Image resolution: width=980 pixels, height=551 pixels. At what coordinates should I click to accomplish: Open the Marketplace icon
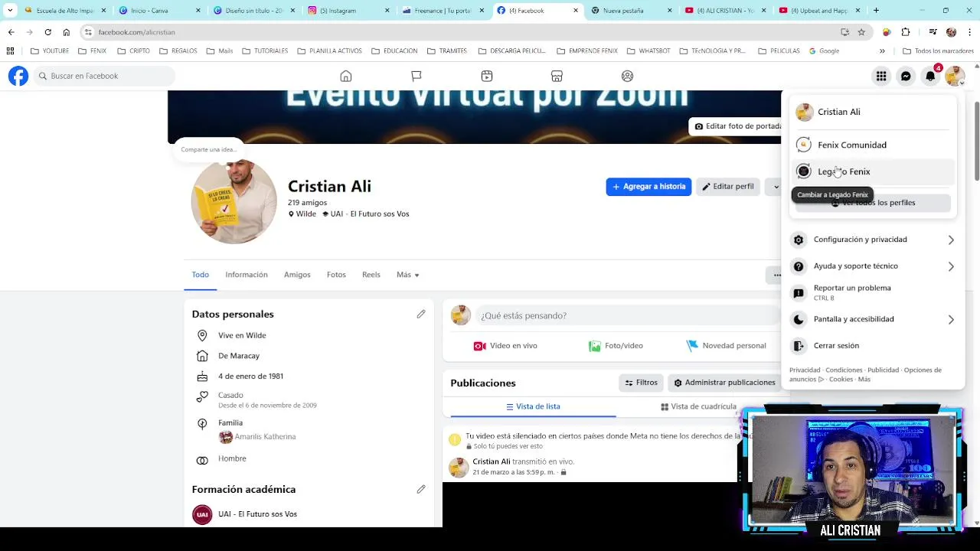(557, 76)
